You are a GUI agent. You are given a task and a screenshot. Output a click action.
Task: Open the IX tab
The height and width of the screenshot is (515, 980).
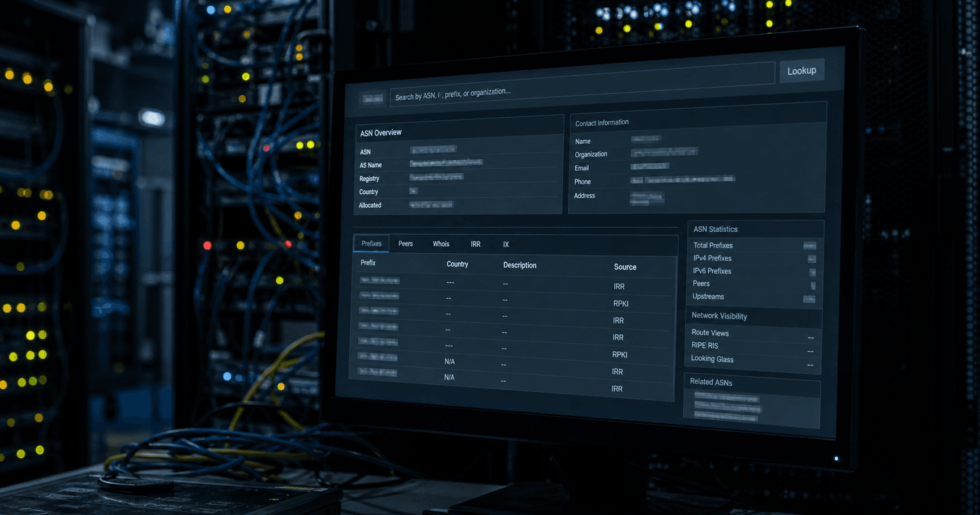[506, 245]
